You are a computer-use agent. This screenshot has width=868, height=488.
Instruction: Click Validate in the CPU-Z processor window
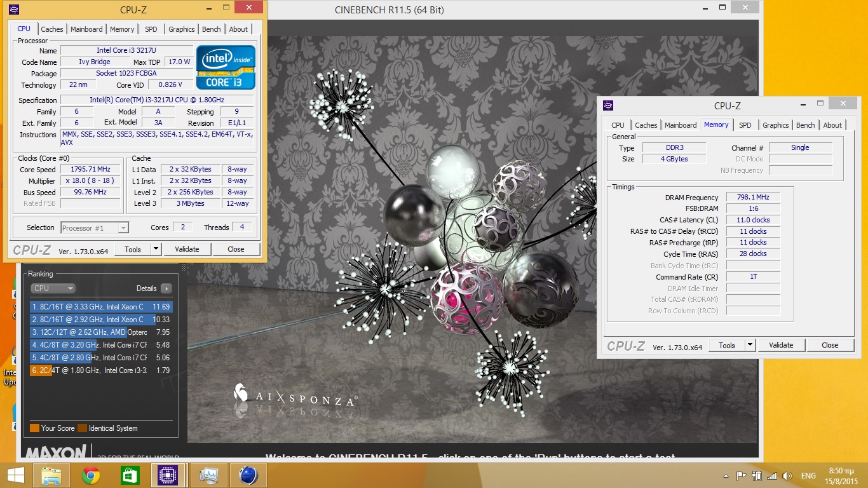click(187, 250)
